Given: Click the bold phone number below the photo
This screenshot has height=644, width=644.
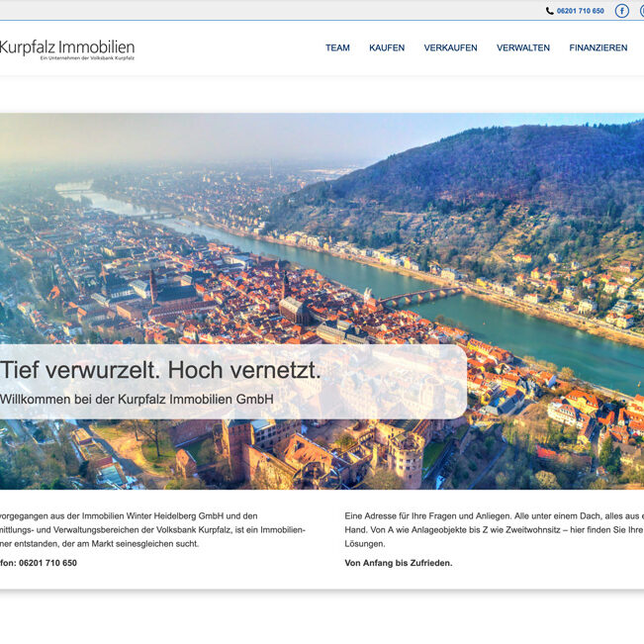Looking at the screenshot, I should click(x=40, y=563).
